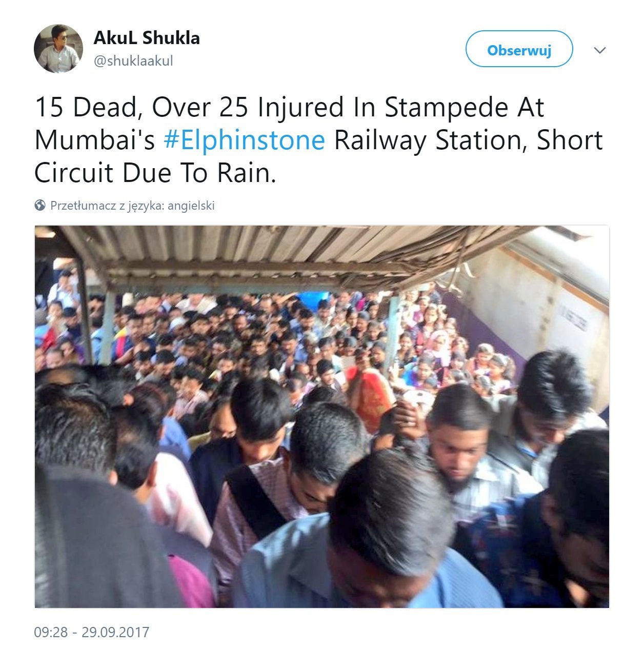The height and width of the screenshot is (650, 644).
Task: Open the #Elphinstone hashtag
Action: (x=244, y=140)
